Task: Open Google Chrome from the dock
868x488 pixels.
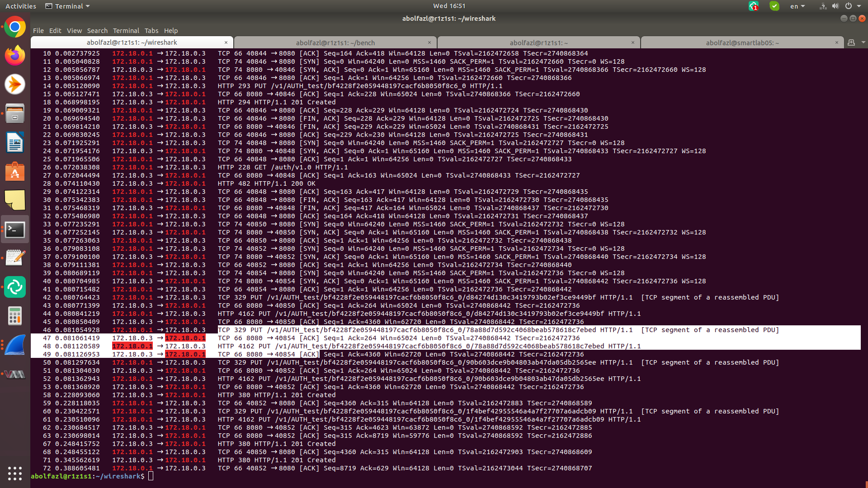Action: click(15, 28)
